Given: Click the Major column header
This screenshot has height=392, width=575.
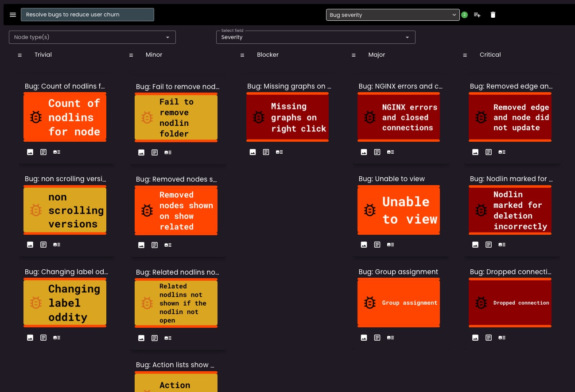Looking at the screenshot, I should (377, 54).
